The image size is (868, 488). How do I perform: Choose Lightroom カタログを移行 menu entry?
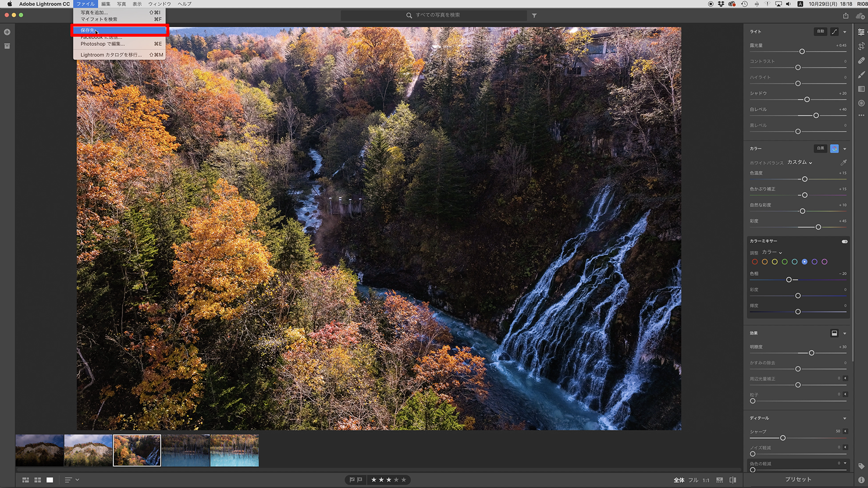119,55
